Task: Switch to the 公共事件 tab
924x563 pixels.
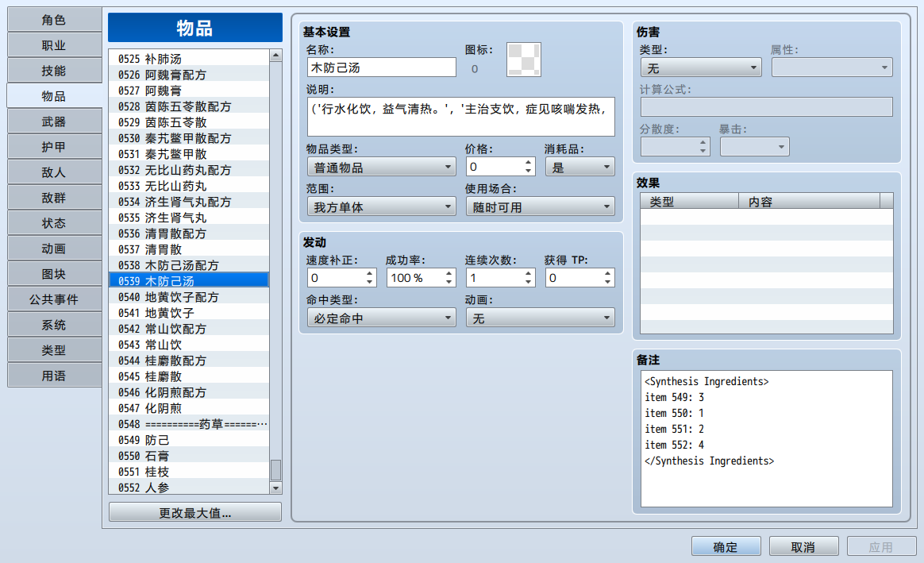Action: pos(54,299)
